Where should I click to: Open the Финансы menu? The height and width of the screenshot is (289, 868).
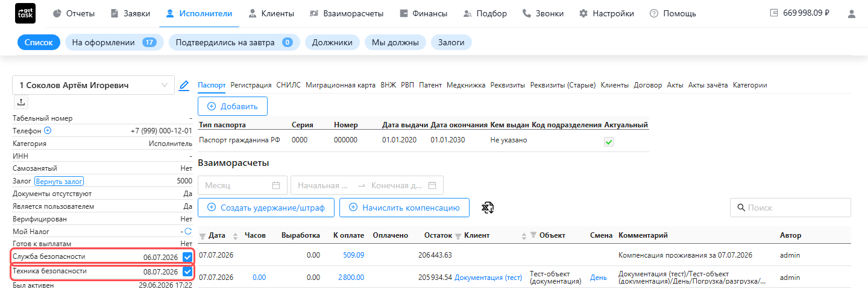[x=423, y=13]
